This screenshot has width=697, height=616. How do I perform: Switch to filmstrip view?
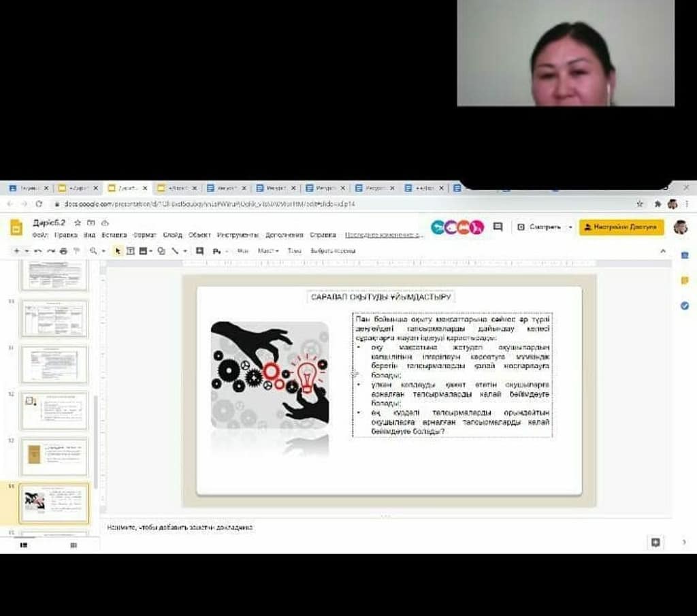tap(24, 545)
